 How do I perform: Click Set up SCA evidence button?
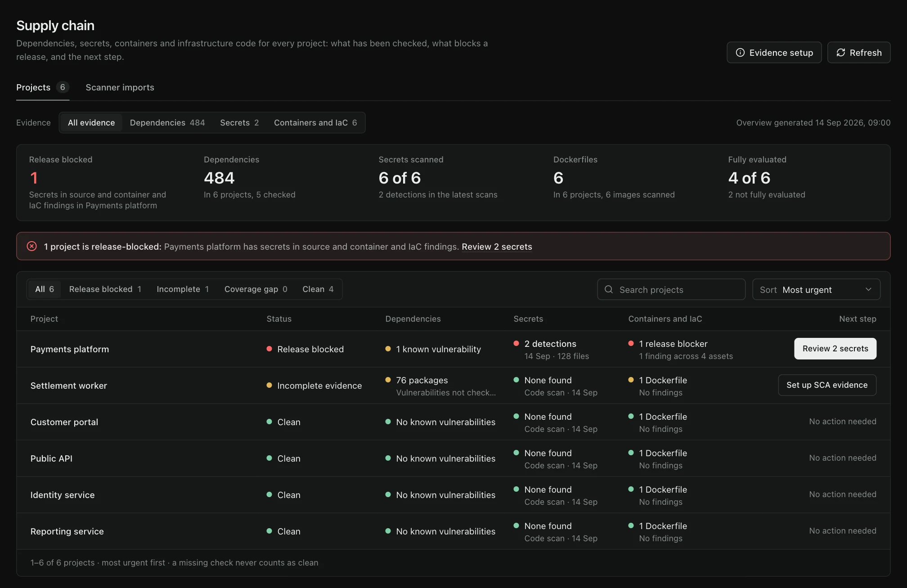(x=827, y=385)
